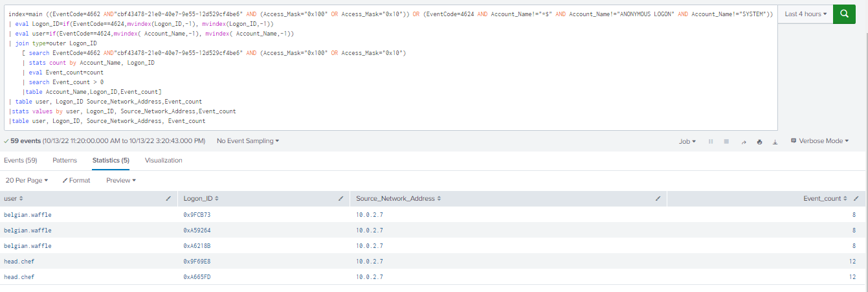Viewport: 868px width, 292px height.
Task: Click the 59 events time range summary
Action: point(104,140)
